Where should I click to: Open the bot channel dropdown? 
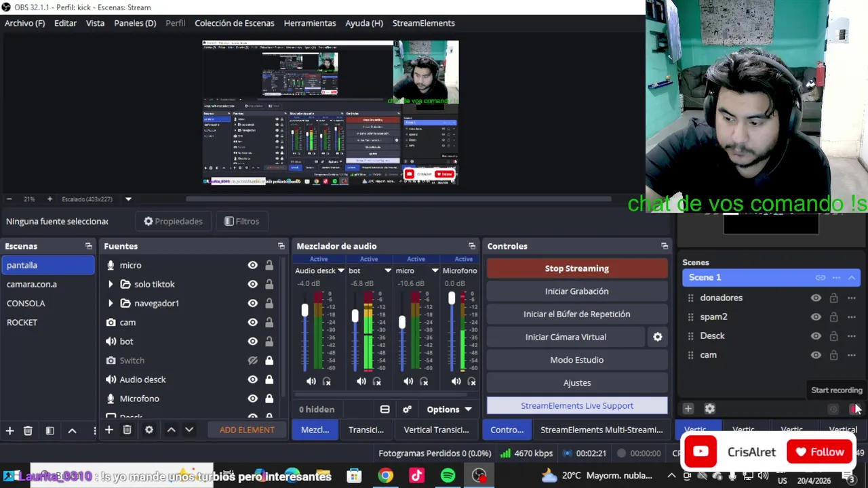(388, 270)
